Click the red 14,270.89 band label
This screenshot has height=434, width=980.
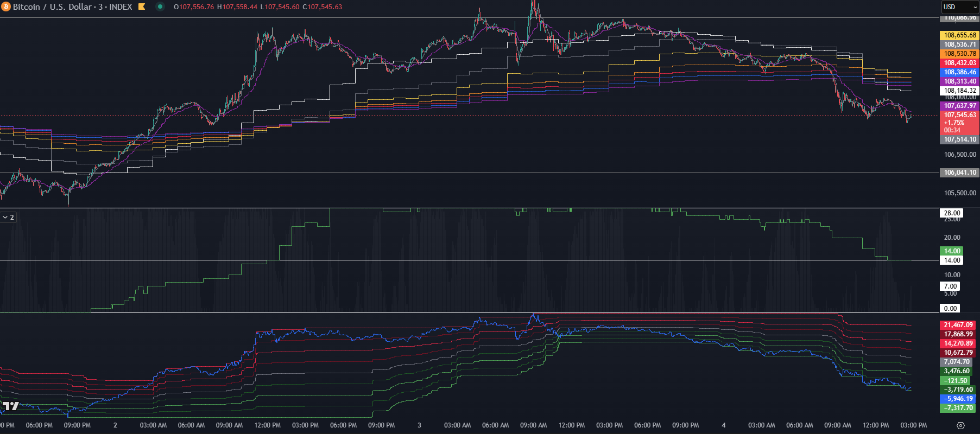pyautogui.click(x=958, y=343)
